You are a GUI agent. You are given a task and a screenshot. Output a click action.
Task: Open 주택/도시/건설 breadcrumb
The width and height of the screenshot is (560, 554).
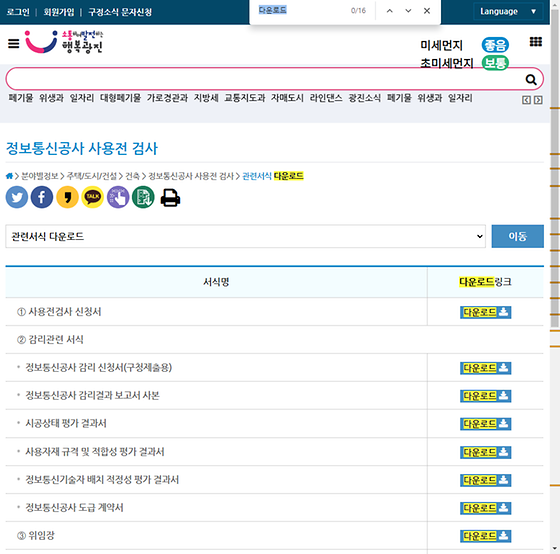(92, 176)
